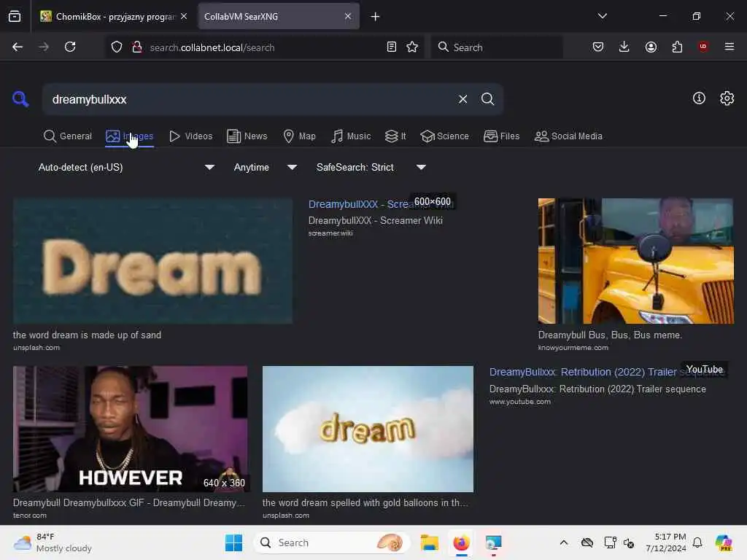
Task: List all tabs with chevron dropdown
Action: tap(602, 16)
